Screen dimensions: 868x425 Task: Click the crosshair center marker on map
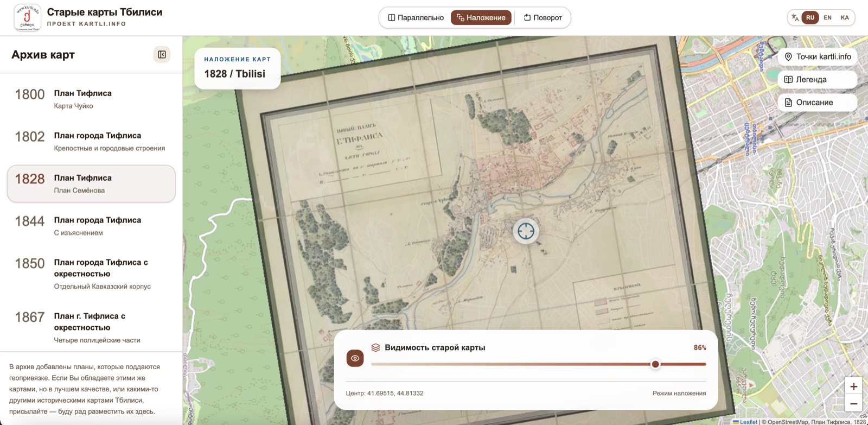526,231
